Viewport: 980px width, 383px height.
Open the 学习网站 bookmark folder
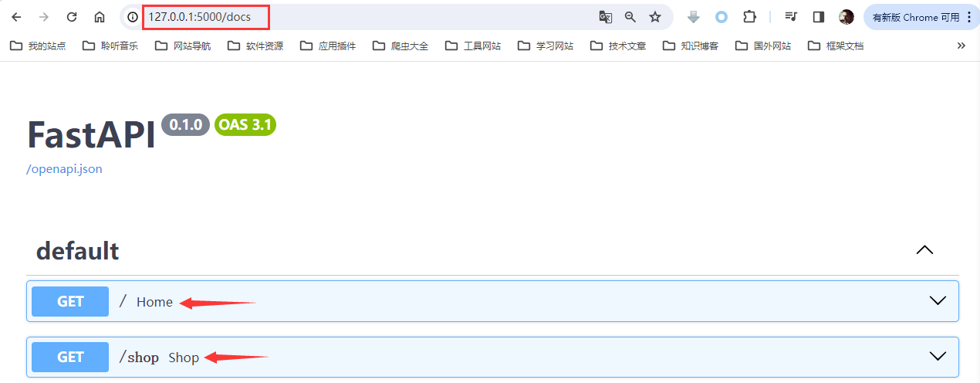pos(546,46)
